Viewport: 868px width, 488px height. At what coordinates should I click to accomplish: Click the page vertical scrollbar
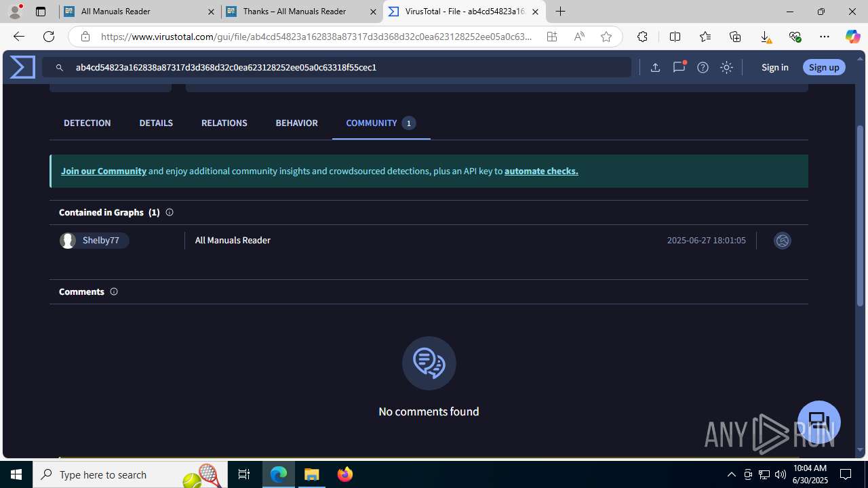861,216
